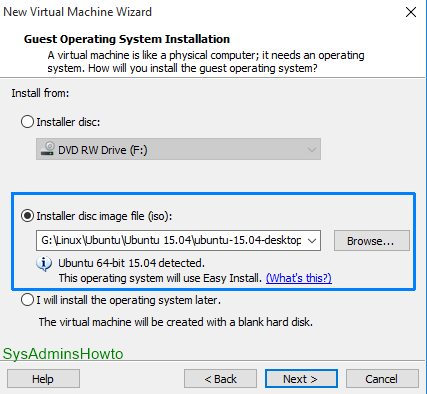Click the Install from: label
The image size is (427, 394).
click(40, 93)
